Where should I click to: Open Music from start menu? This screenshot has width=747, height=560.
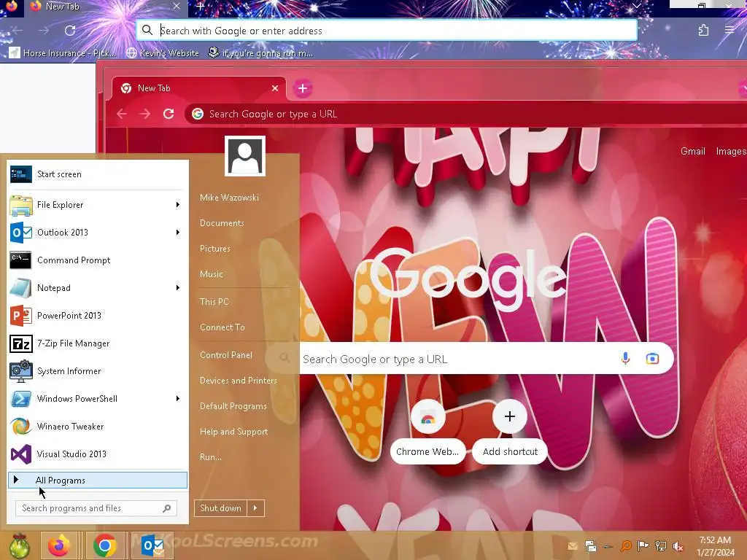(212, 274)
